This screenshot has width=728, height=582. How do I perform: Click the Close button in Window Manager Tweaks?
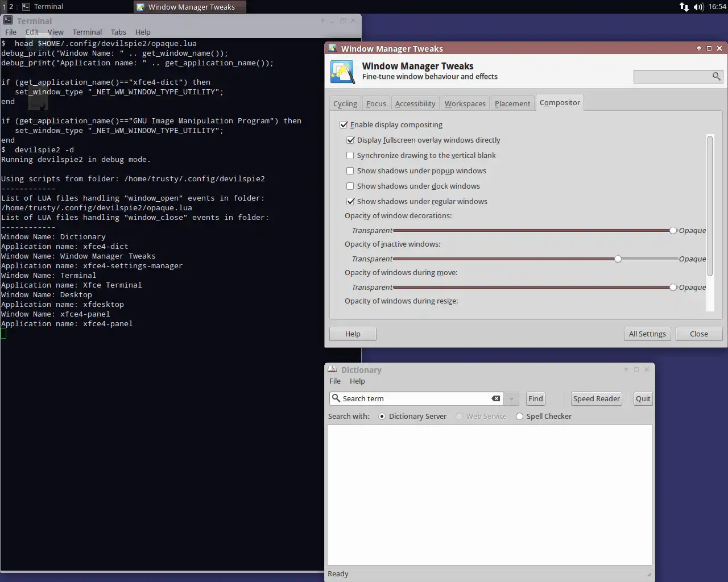699,334
